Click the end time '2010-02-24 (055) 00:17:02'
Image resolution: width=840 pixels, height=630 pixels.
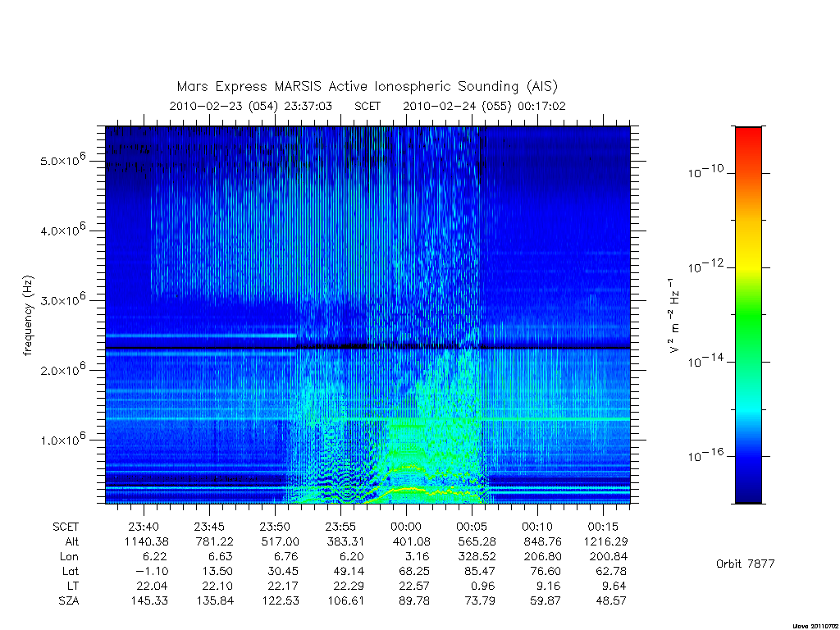(x=484, y=106)
